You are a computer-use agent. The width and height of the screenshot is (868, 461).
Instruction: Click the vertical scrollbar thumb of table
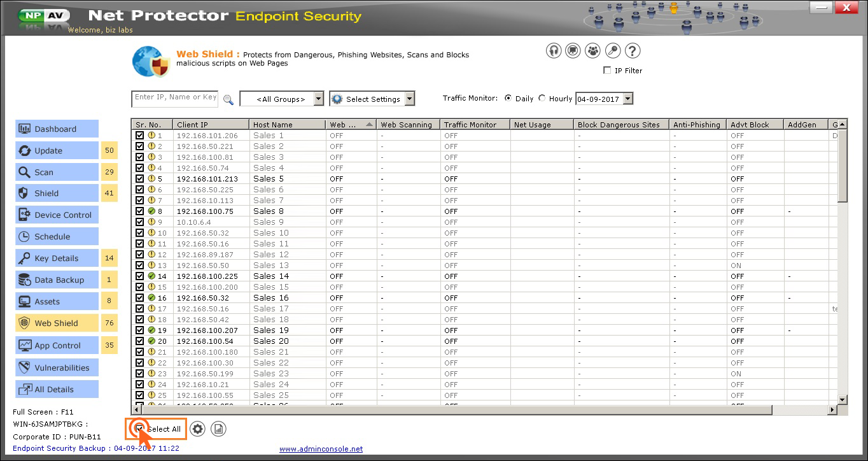pos(843,166)
